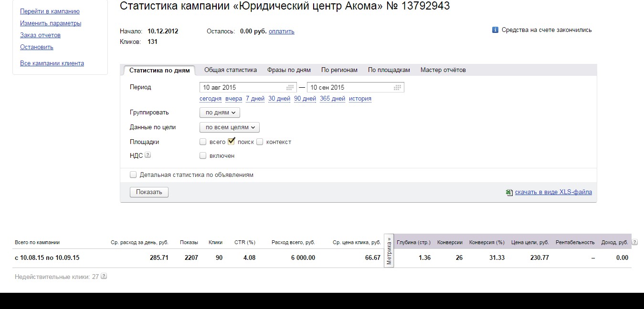The height and width of the screenshot is (309, 644).
Task: Select the 'Статистика по дням' tab
Action: point(159,70)
